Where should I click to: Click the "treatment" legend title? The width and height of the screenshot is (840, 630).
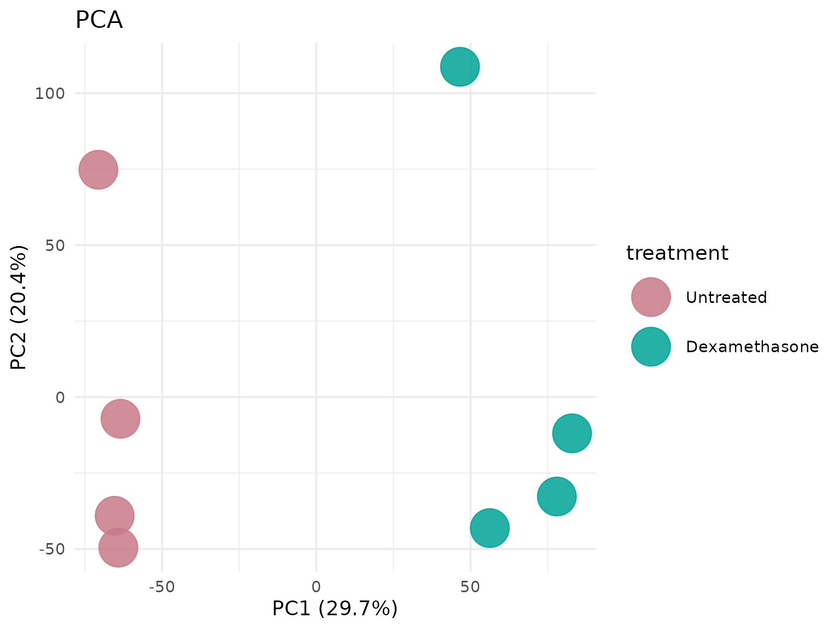(677, 253)
